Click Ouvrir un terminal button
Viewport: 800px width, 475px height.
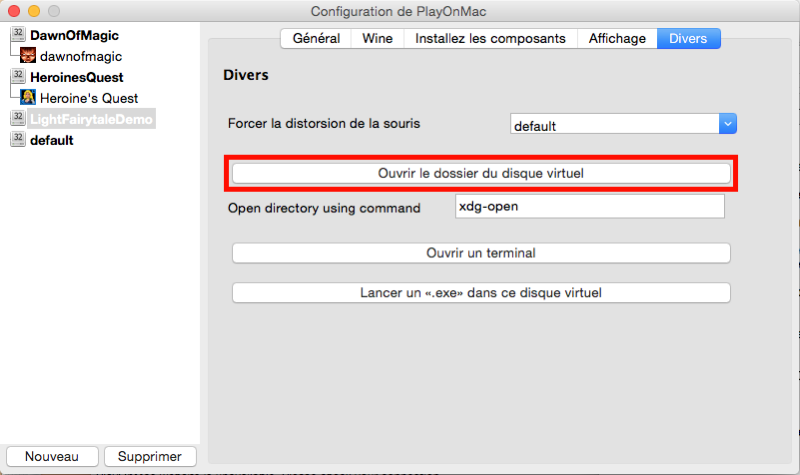481,253
